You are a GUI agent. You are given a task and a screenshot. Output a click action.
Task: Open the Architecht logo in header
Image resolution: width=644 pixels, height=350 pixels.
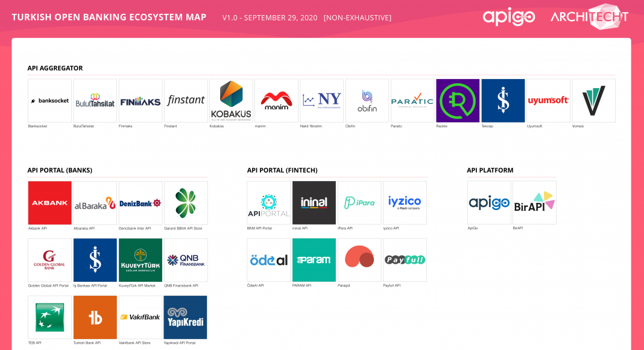click(589, 16)
